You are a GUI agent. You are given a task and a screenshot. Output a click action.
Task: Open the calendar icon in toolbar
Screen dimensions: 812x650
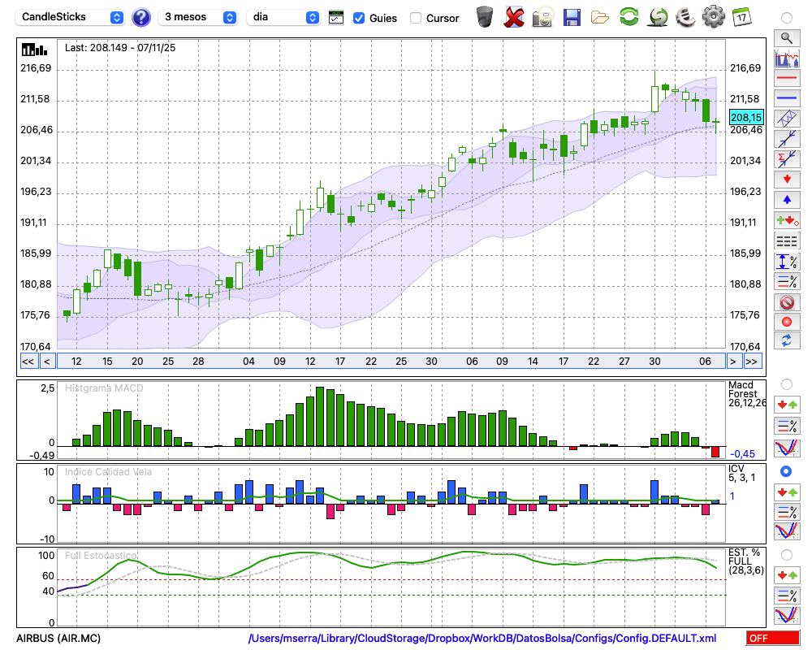(x=741, y=16)
